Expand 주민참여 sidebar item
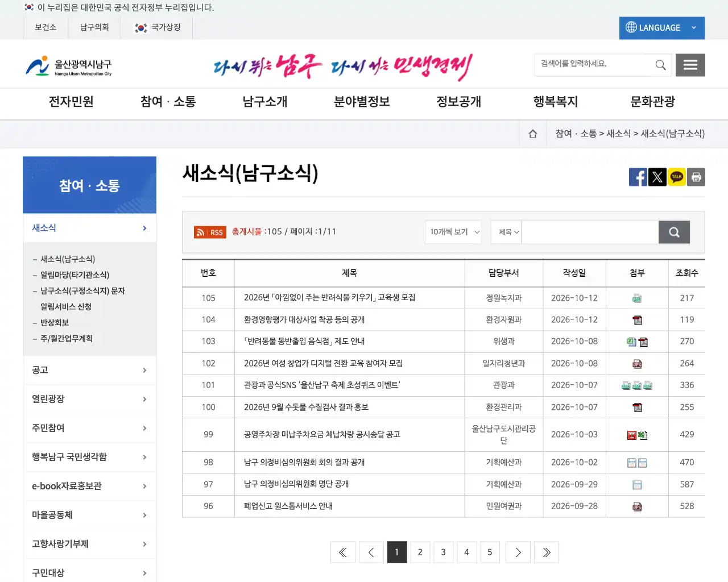 [x=89, y=428]
